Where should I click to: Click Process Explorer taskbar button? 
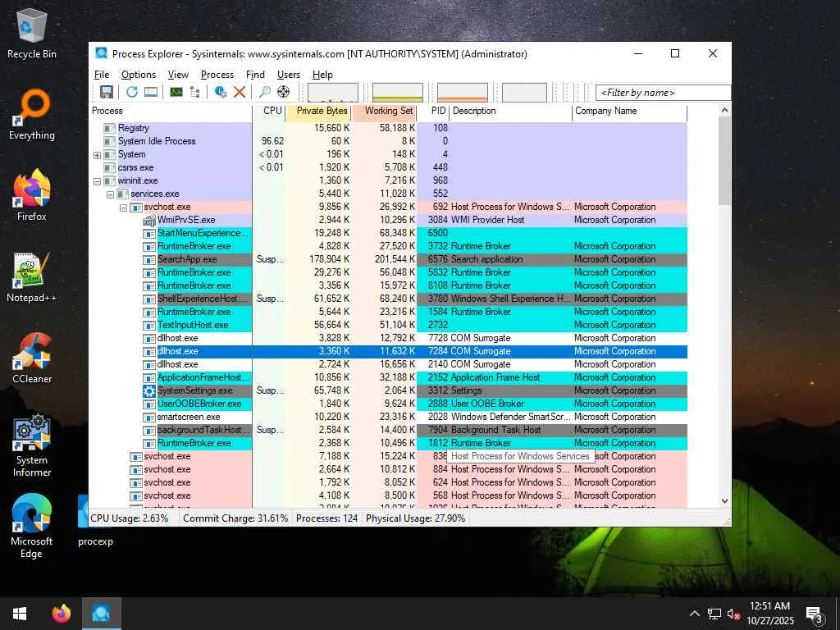(x=101, y=614)
